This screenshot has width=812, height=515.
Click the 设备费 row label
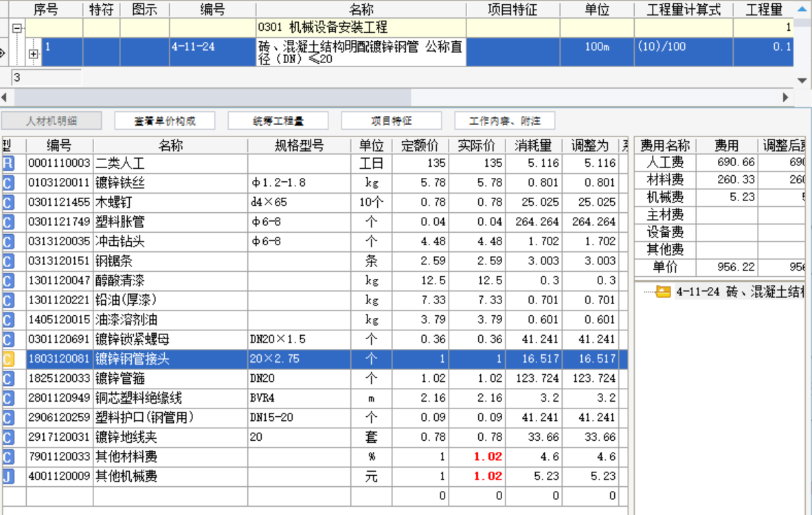point(665,232)
